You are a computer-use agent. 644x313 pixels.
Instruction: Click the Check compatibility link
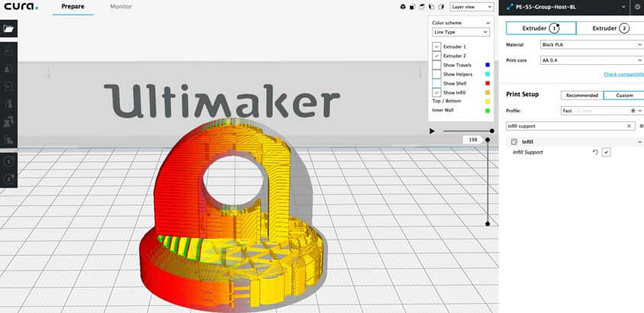623,74
